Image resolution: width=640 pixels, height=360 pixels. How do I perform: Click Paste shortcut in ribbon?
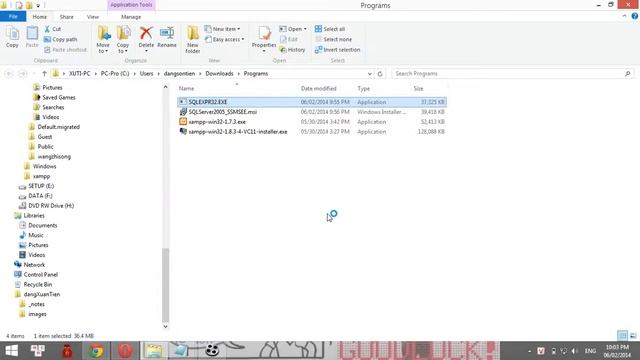65,49
